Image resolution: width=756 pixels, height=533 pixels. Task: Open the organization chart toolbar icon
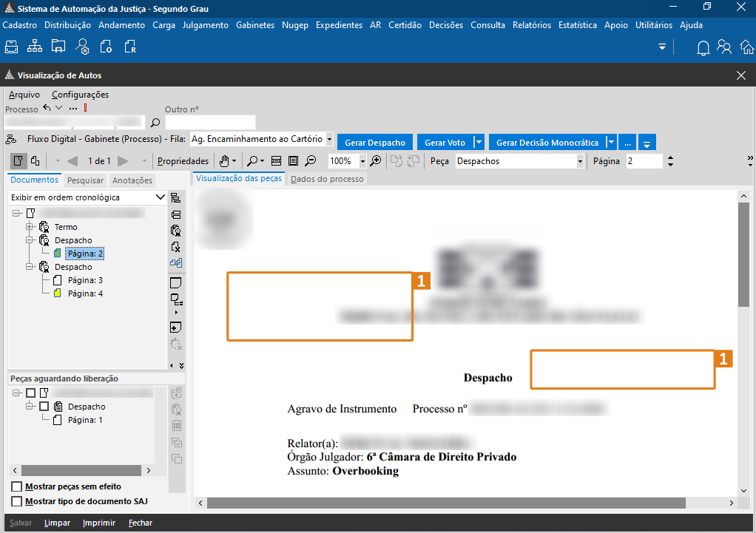(x=35, y=47)
